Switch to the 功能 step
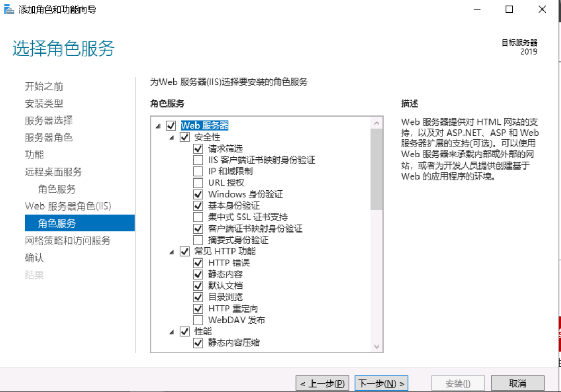The image size is (561, 392). pyautogui.click(x=35, y=155)
